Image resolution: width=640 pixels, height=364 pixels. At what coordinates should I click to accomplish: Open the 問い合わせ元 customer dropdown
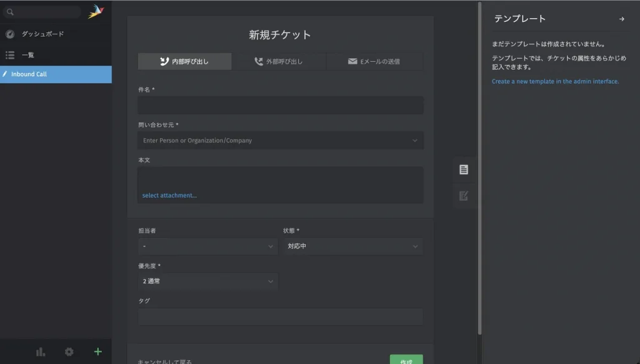point(281,140)
